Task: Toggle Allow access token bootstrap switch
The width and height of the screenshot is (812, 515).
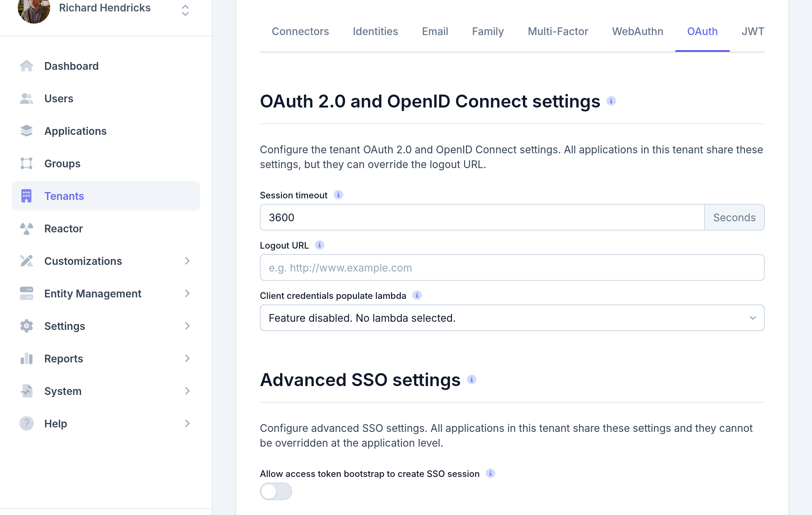Action: pos(276,491)
